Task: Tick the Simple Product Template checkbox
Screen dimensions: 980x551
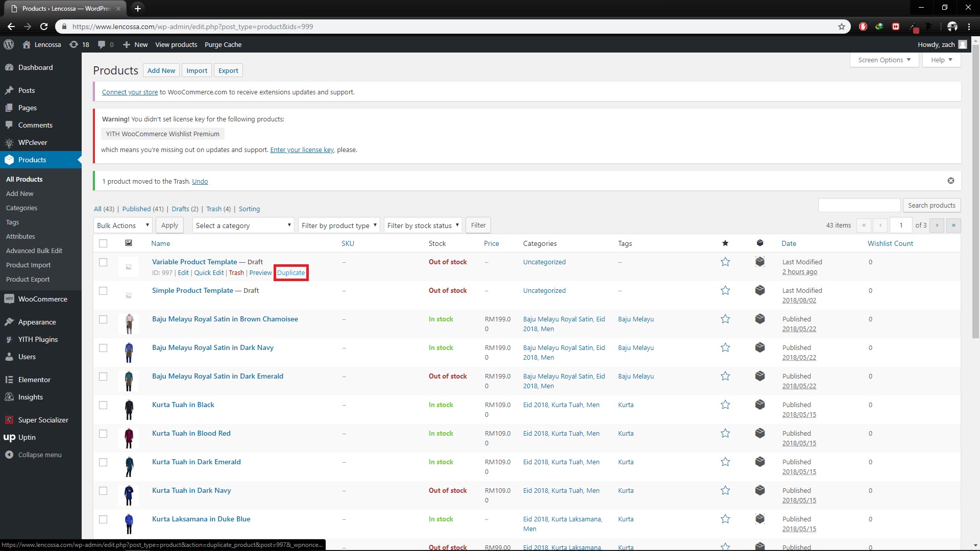Action: tap(103, 291)
